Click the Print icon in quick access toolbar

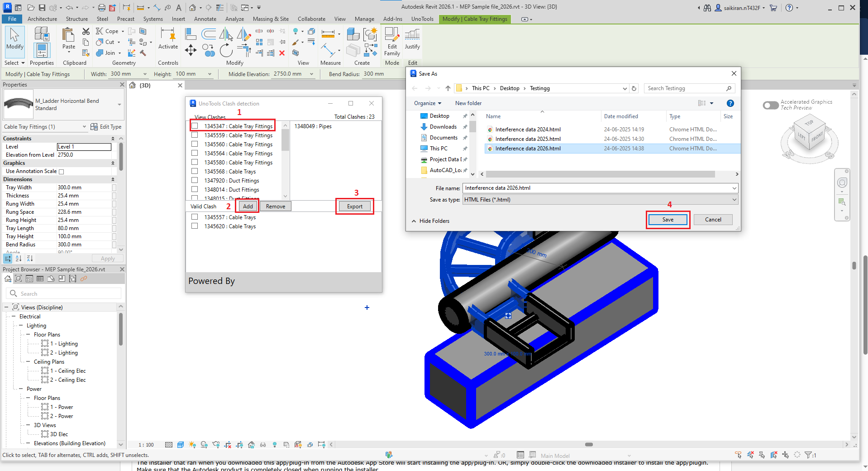coord(101,8)
